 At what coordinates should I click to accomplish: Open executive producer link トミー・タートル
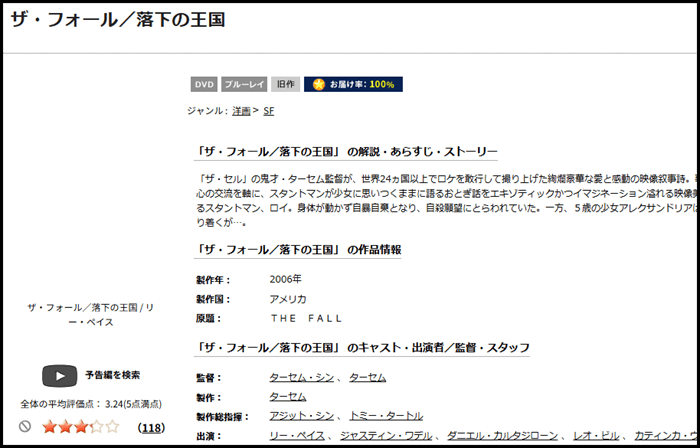pos(386,416)
